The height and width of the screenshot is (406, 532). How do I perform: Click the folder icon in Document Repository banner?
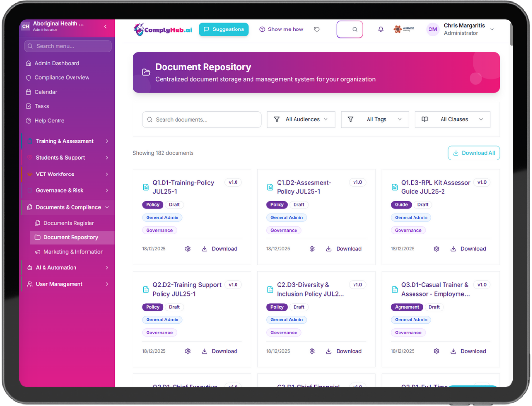click(x=146, y=72)
